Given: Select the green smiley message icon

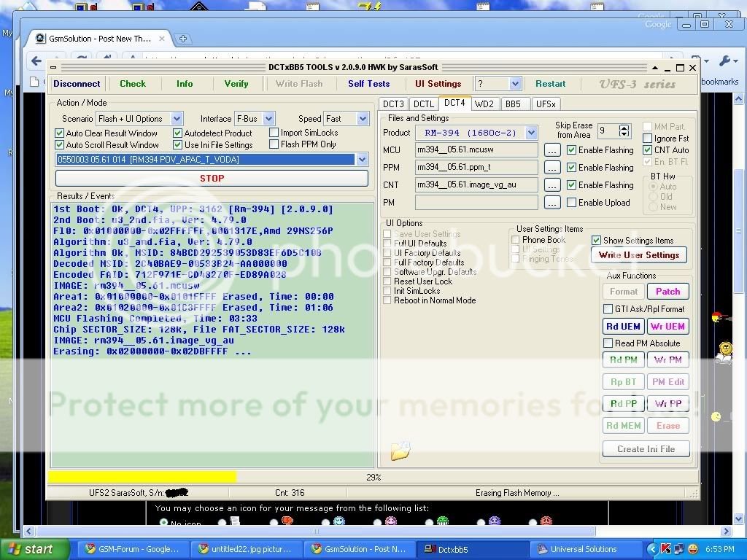Looking at the screenshot, I should 443,521.
